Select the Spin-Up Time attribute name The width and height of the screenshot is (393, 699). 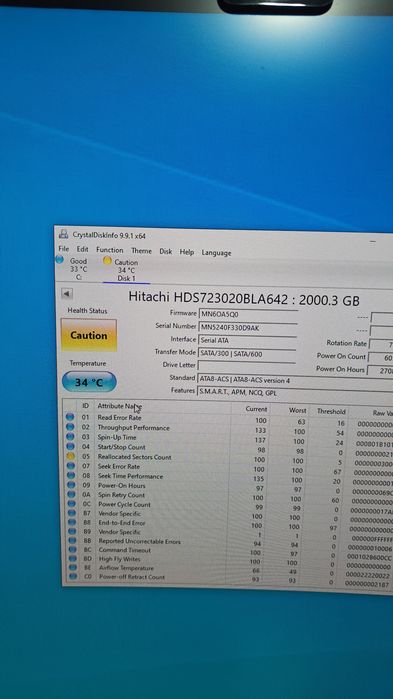[x=117, y=437]
